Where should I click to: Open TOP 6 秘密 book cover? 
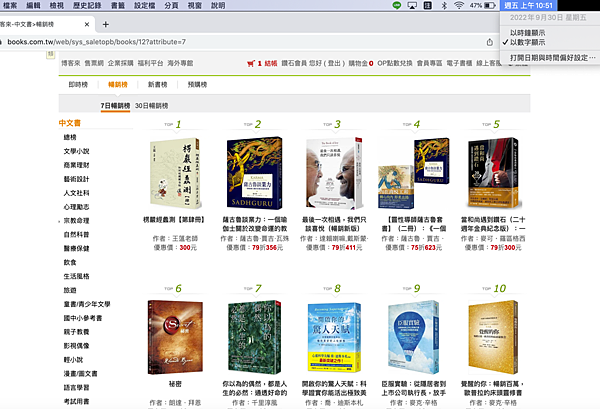point(175,337)
